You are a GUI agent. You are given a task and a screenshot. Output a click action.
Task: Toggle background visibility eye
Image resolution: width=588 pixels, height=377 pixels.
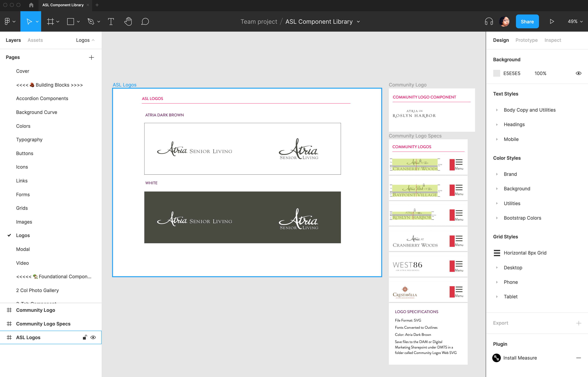(x=578, y=73)
